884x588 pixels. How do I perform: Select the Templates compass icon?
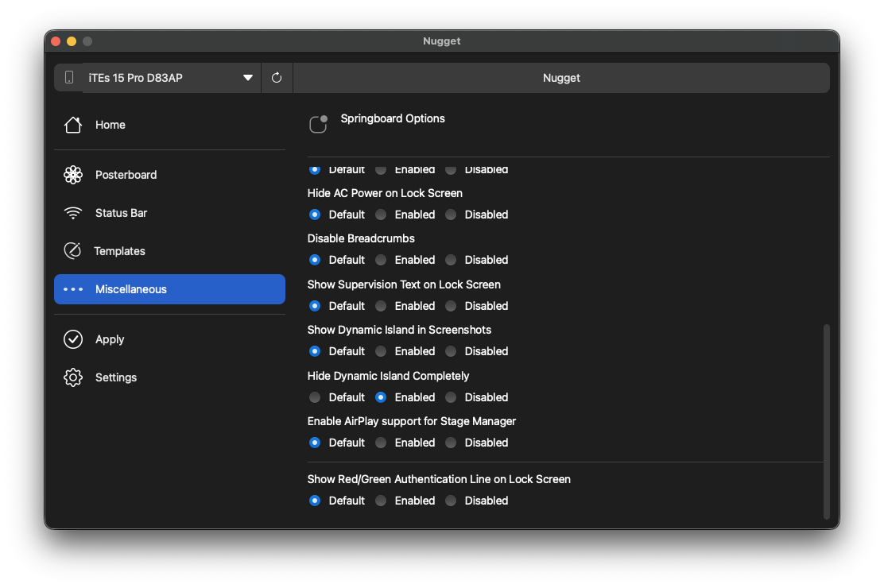[x=73, y=251]
